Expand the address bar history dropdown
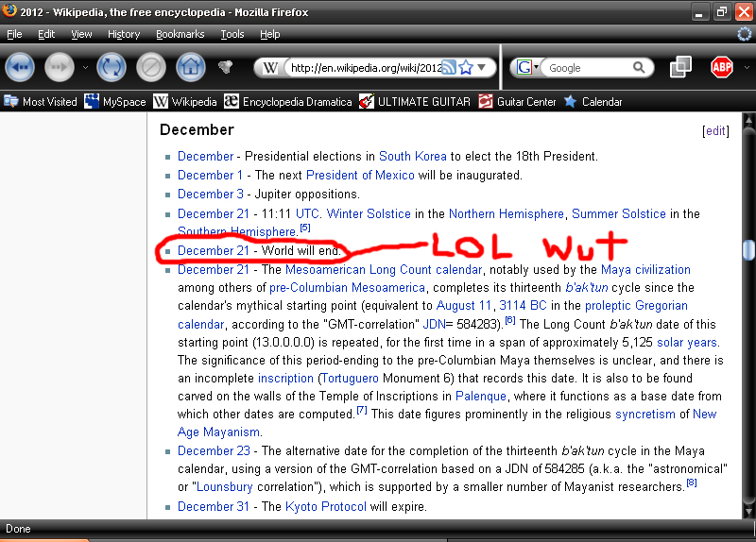 [482, 68]
